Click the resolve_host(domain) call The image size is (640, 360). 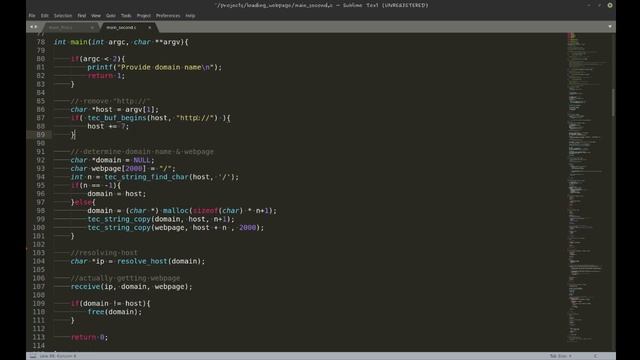161,261
